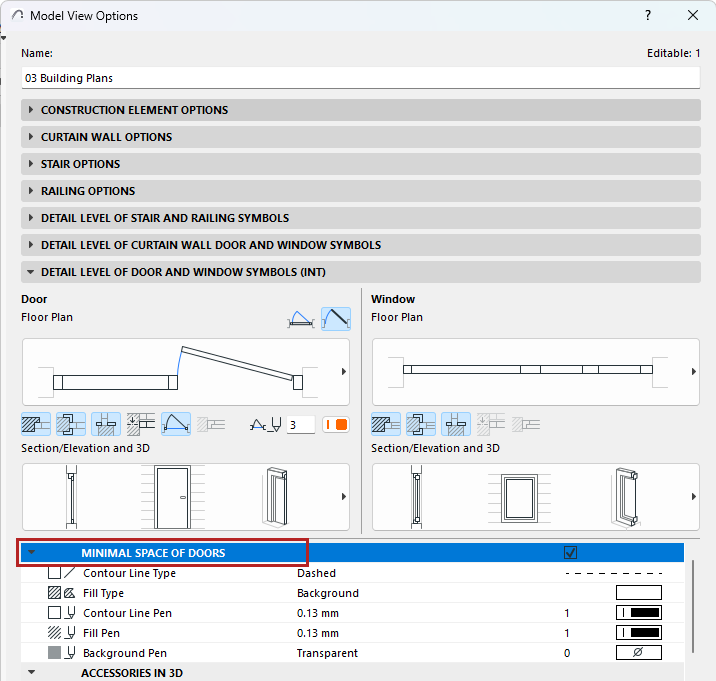
Task: Toggle first door floor plan hatch icon
Action: 36,424
